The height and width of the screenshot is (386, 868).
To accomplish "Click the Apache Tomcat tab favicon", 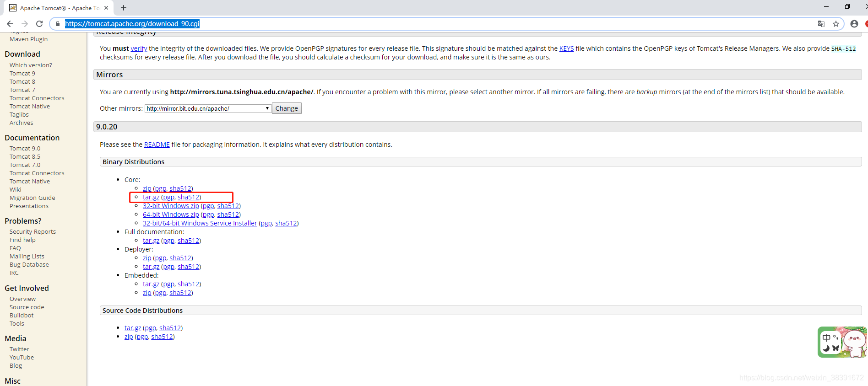I will click(13, 8).
